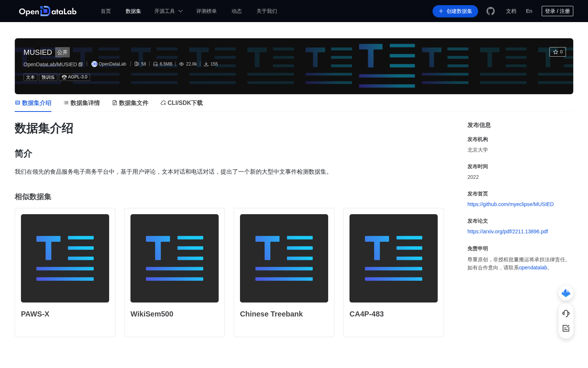Screen dimensions: 588x368
Task: Click the plus icon in create dataset
Action: click(x=441, y=11)
